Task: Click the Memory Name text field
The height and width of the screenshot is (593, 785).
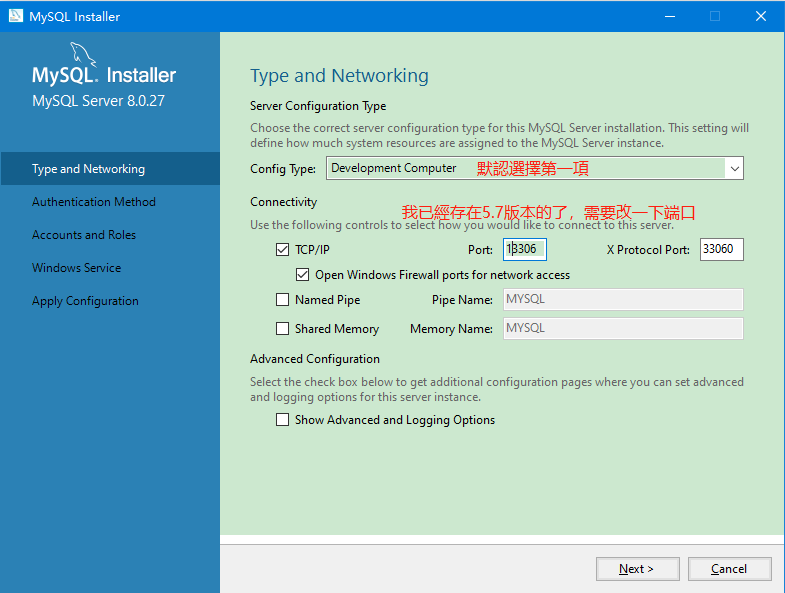Action: click(x=623, y=329)
